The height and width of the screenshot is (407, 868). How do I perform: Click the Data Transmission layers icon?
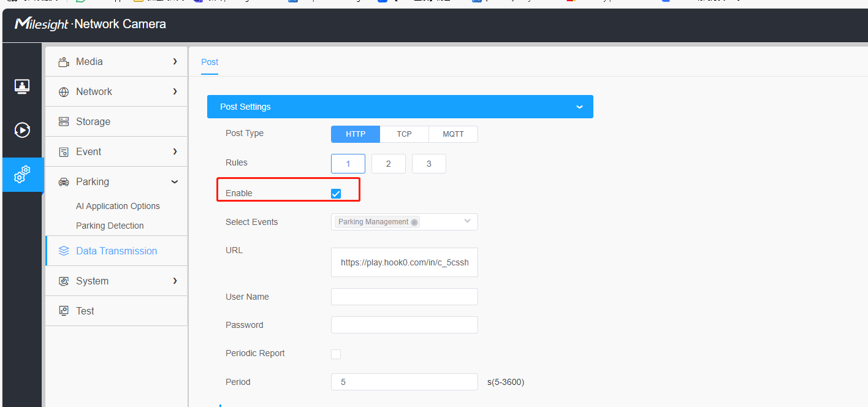pos(64,251)
